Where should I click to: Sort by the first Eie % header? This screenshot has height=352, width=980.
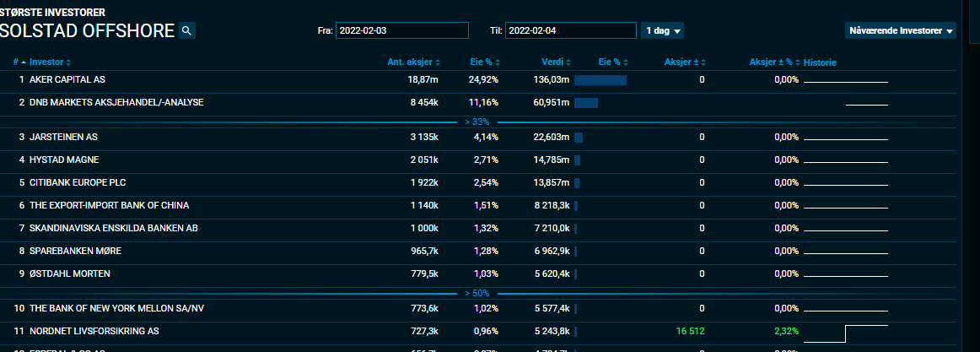tap(485, 62)
